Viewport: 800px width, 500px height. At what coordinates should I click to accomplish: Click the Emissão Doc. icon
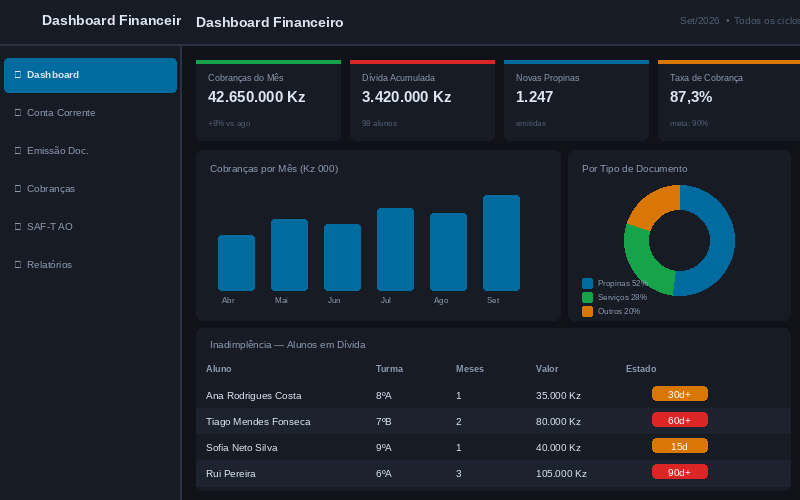[x=18, y=151]
